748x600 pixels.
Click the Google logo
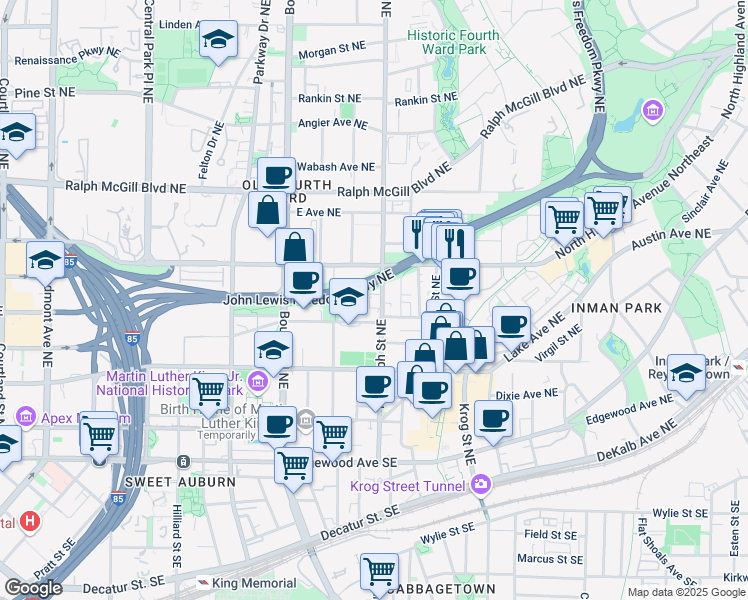(x=33, y=588)
